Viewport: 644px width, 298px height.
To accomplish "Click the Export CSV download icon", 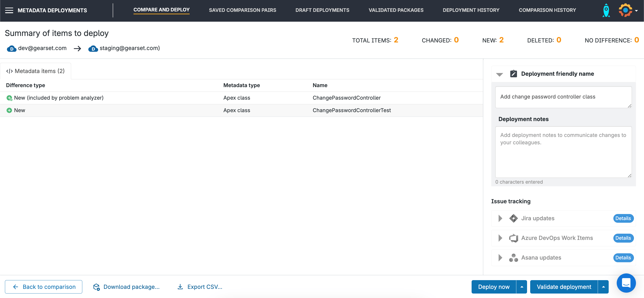I will (x=180, y=287).
